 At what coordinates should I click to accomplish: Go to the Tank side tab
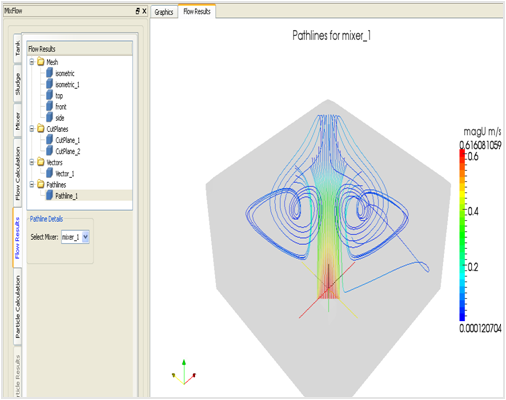(x=18, y=48)
